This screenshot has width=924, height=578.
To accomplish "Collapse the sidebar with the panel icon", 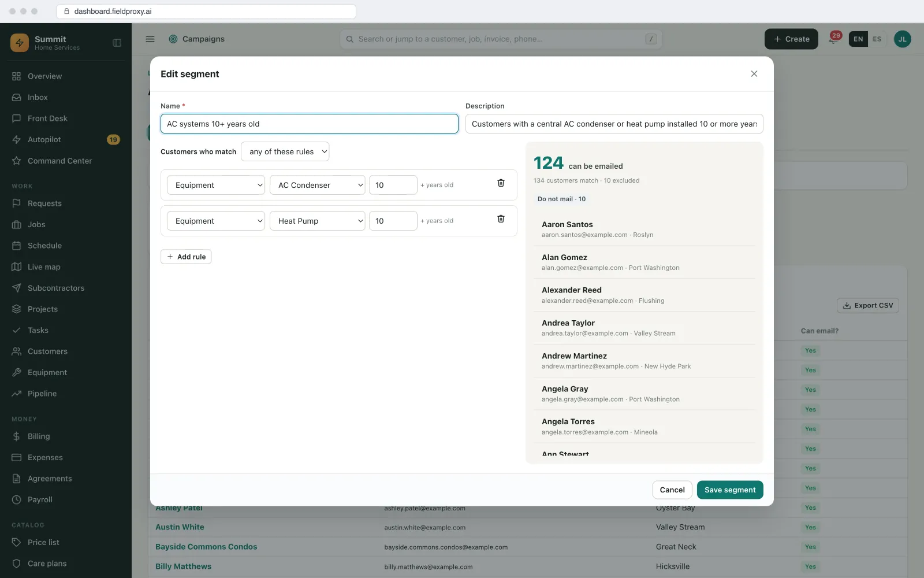I will (117, 43).
